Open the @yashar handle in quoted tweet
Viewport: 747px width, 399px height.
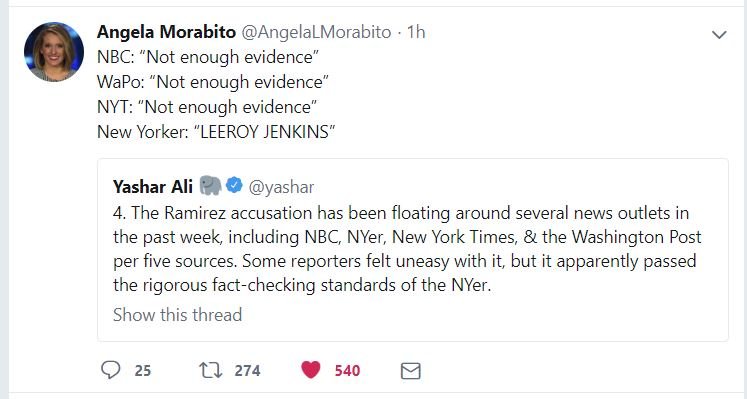click(281, 187)
